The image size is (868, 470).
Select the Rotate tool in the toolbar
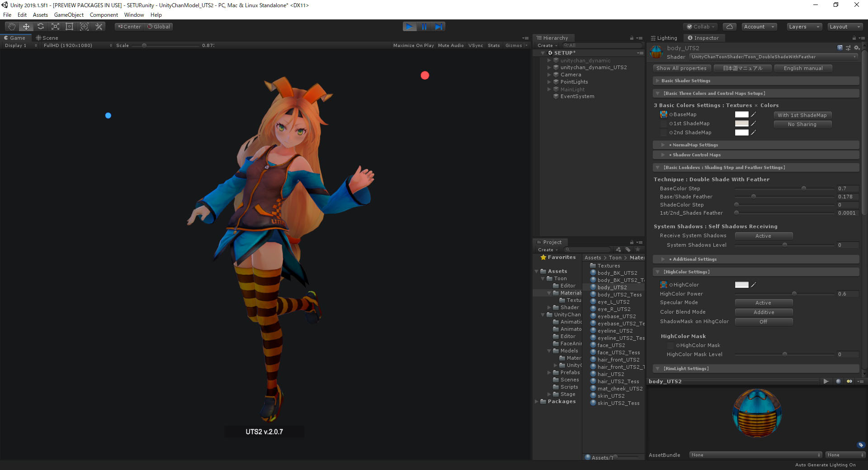pos(41,27)
